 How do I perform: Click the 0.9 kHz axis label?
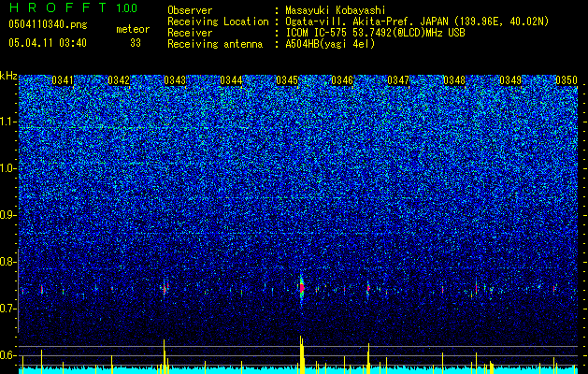(7, 215)
